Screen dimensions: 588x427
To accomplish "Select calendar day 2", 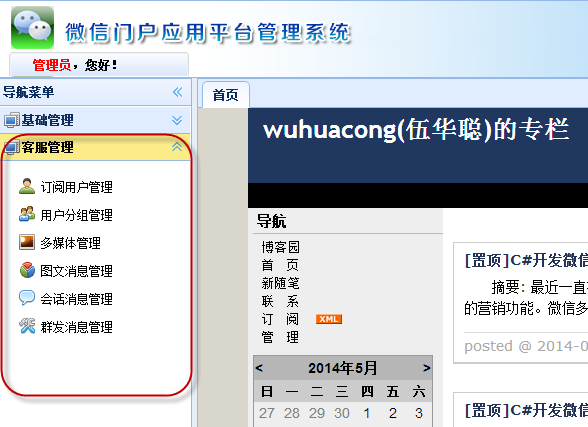I will (393, 413).
